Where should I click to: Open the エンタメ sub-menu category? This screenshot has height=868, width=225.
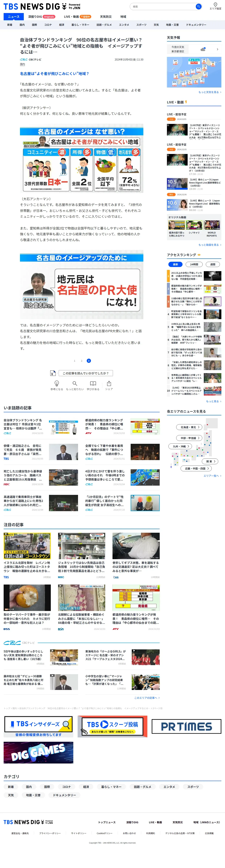pyautogui.click(x=124, y=25)
